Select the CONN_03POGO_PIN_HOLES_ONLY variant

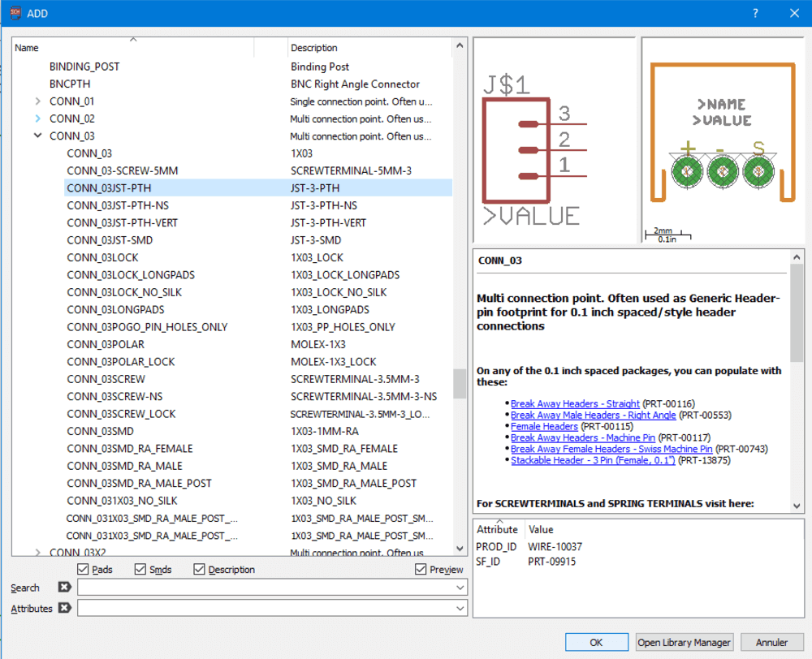tap(147, 327)
